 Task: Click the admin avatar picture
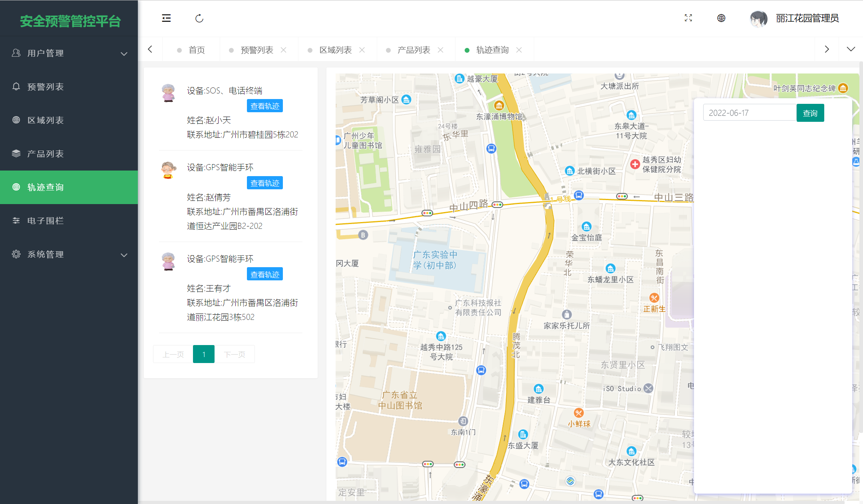point(758,18)
